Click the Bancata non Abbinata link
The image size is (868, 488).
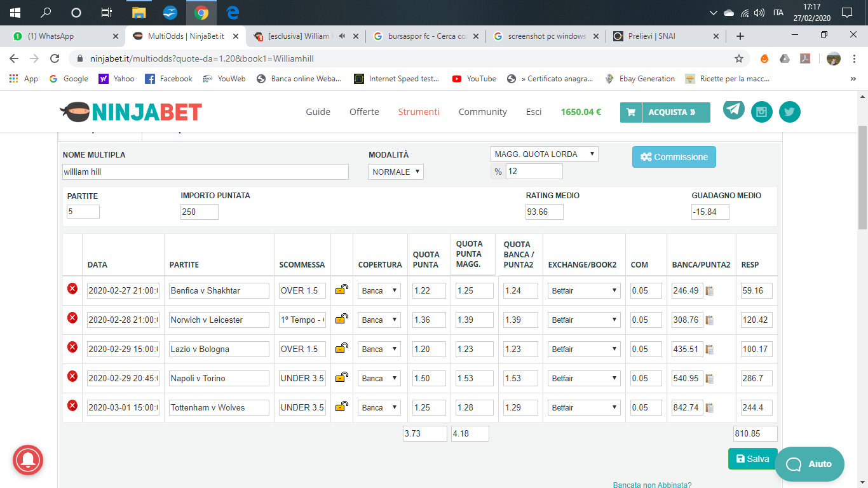652,484
